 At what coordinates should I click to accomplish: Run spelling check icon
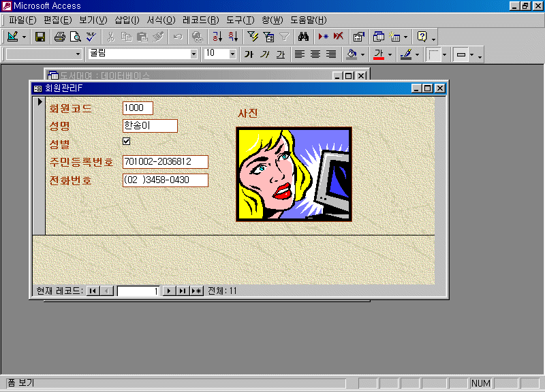point(91,37)
